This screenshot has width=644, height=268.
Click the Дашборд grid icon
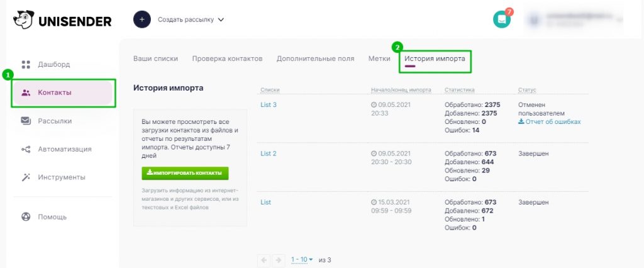[26, 65]
